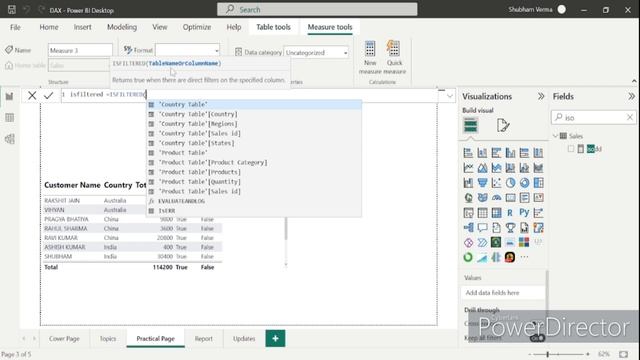Clear the Fields search box
Screen dimensions: 640x360
click(630, 118)
